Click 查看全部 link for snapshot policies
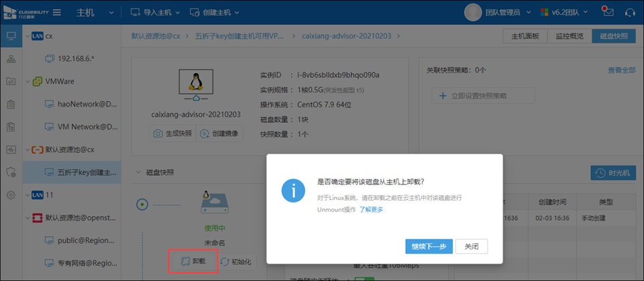This screenshot has width=644, height=281. (621, 70)
